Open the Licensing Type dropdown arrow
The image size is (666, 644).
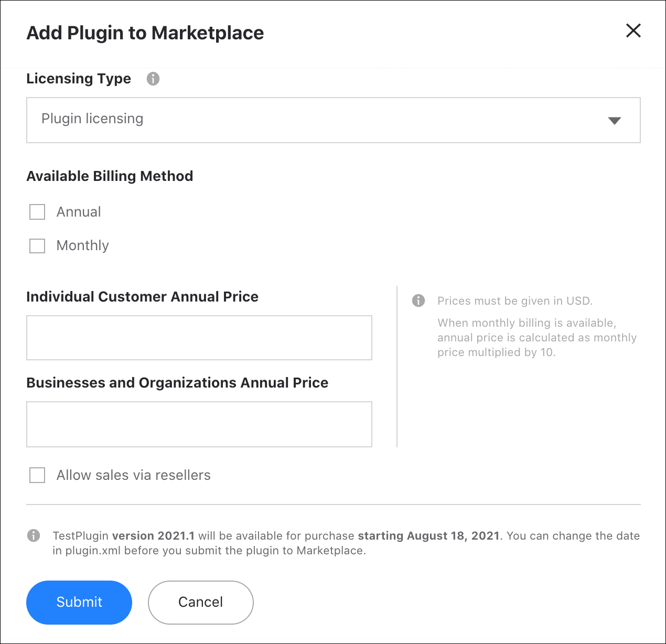click(x=614, y=121)
